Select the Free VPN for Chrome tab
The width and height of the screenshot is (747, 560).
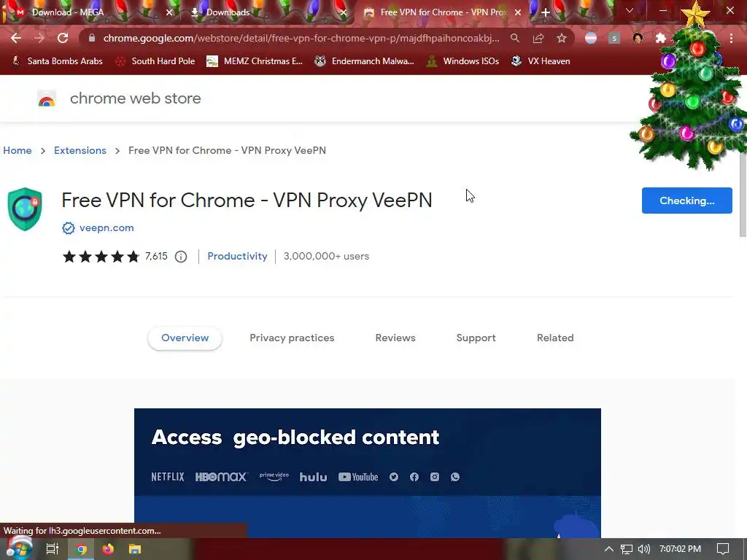coord(443,12)
